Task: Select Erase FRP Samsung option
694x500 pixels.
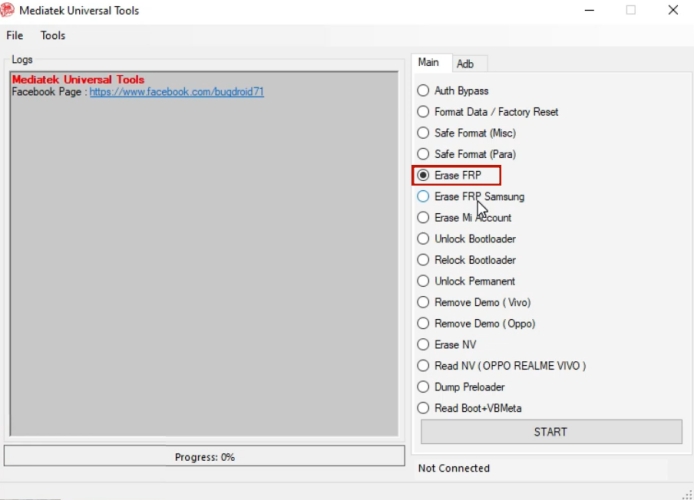Action: (x=470, y=196)
